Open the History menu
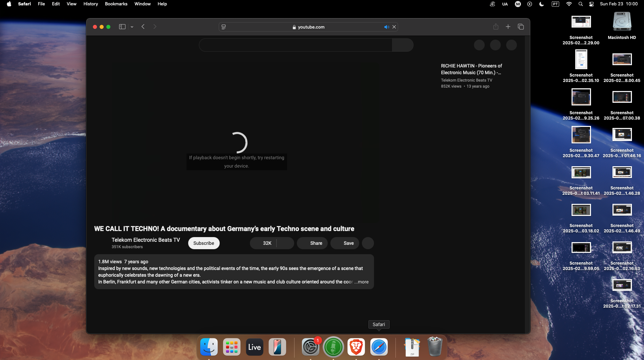Viewport: 644px width, 360px height. point(91,4)
